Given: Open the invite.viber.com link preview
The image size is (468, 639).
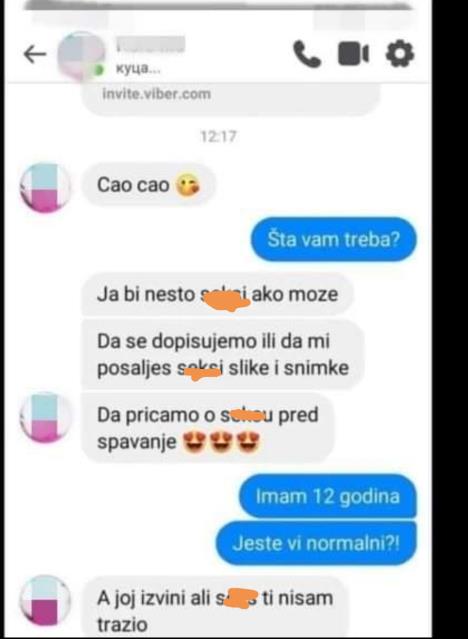Looking at the screenshot, I should [x=231, y=98].
